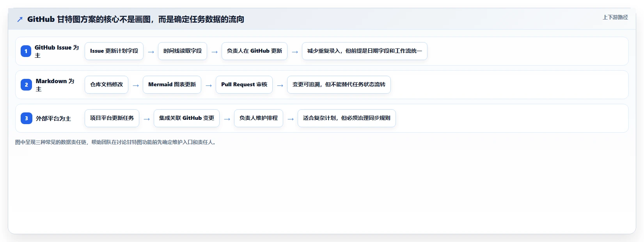The image size is (644, 242).
Task: Click the caption text '图中呈现三种常见的数据责任链'
Action: [x=116, y=142]
